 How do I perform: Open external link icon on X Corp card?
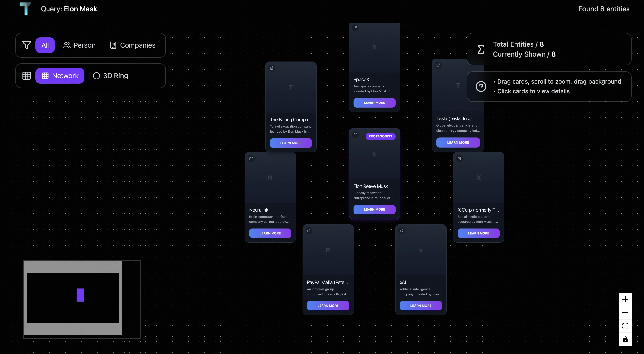(460, 158)
